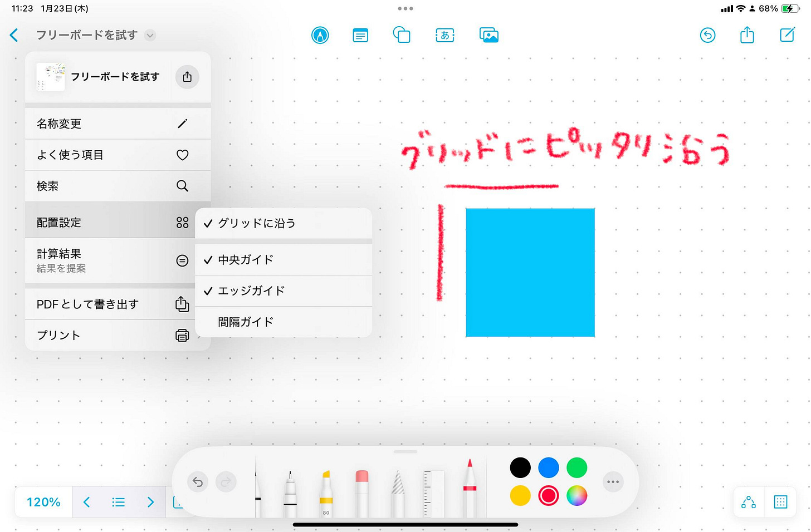Viewport: 811px width, 532px height.
Task: Select the pencil tool
Action: [x=398, y=494]
